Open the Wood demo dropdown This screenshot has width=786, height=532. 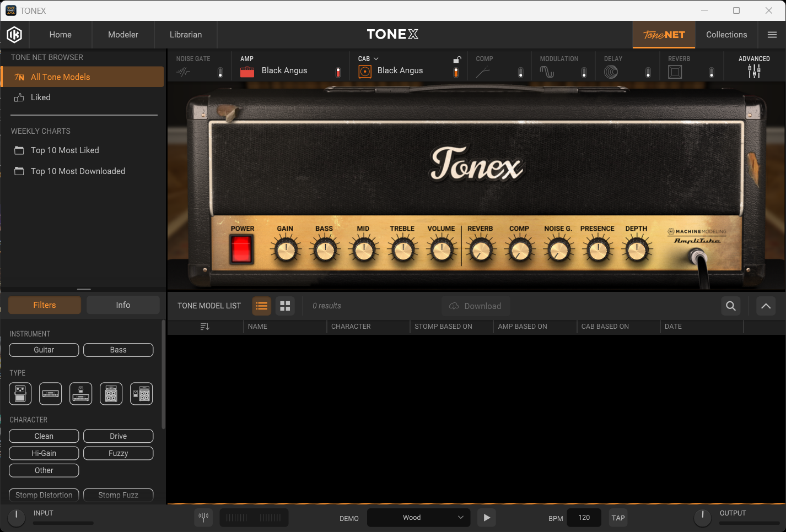tap(419, 518)
